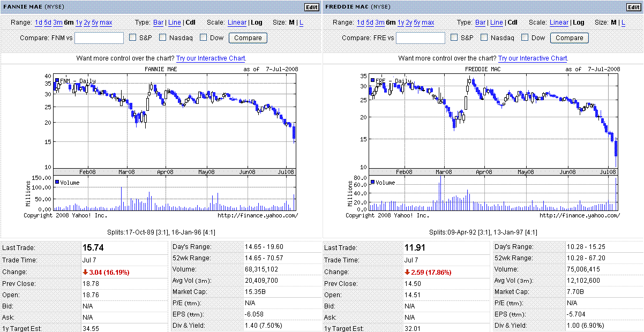Tick the Dow checkbox in Freddie Mac compare

tap(525, 37)
